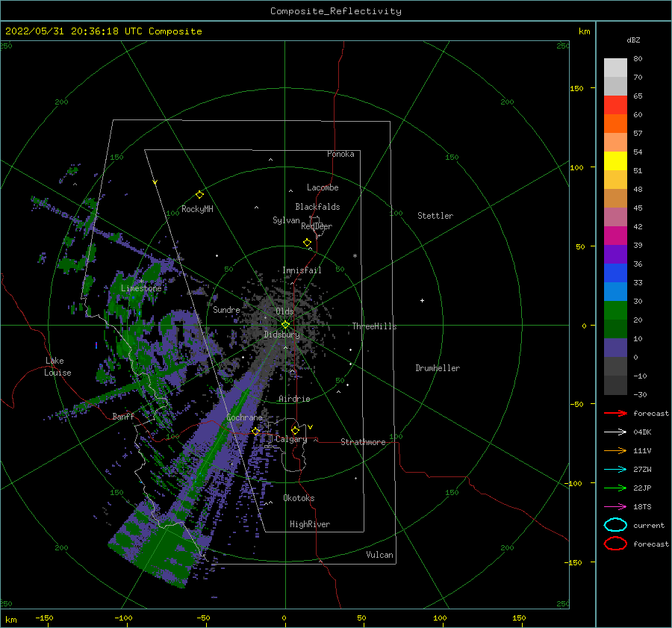Click the 10 dBZ slate-blue color swatch
This screenshot has height=628, width=672.
point(615,348)
